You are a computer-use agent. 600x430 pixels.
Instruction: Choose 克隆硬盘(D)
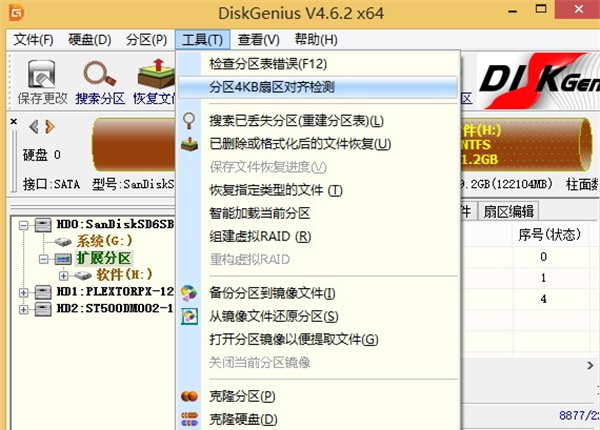point(318,419)
